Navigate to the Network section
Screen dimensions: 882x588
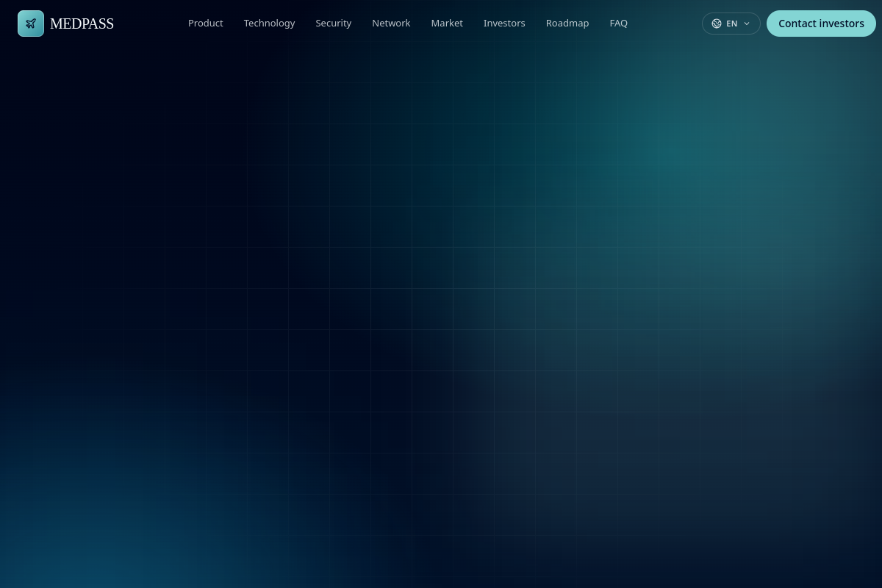[x=391, y=24]
